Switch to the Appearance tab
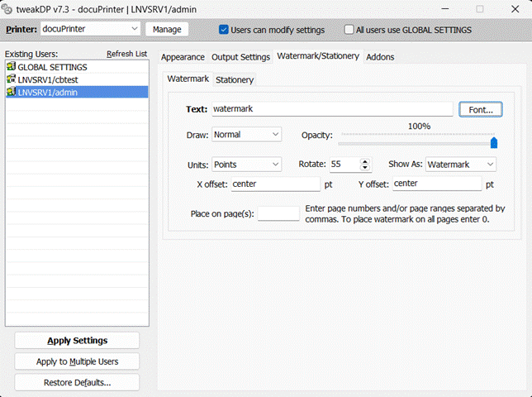 click(x=183, y=57)
